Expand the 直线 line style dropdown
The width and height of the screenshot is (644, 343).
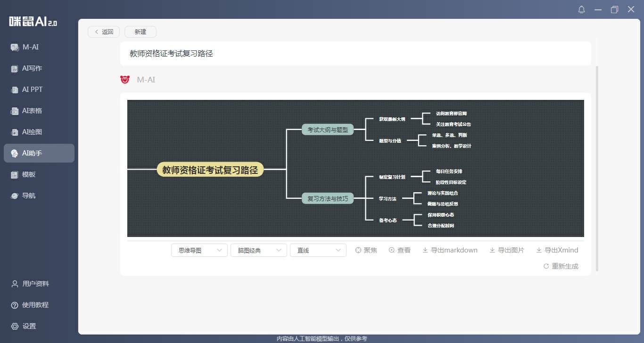pyautogui.click(x=318, y=250)
